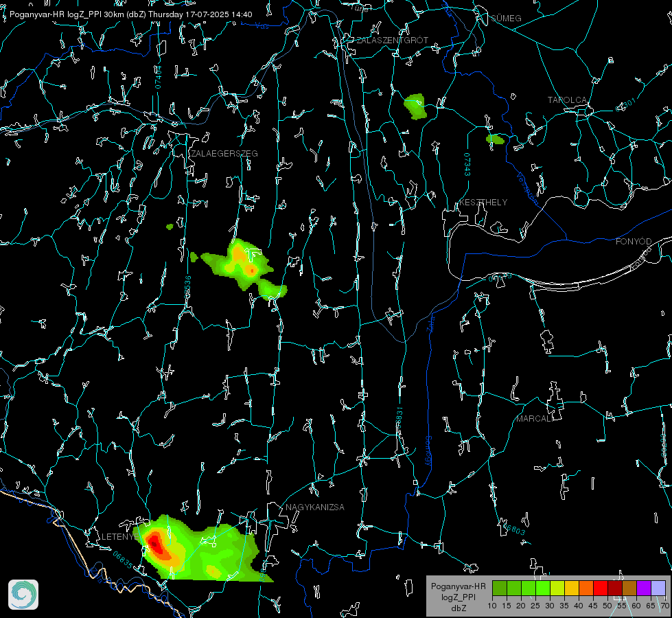Click the KESZTHELY city label
This screenshot has width=672, height=618.
[x=483, y=203]
